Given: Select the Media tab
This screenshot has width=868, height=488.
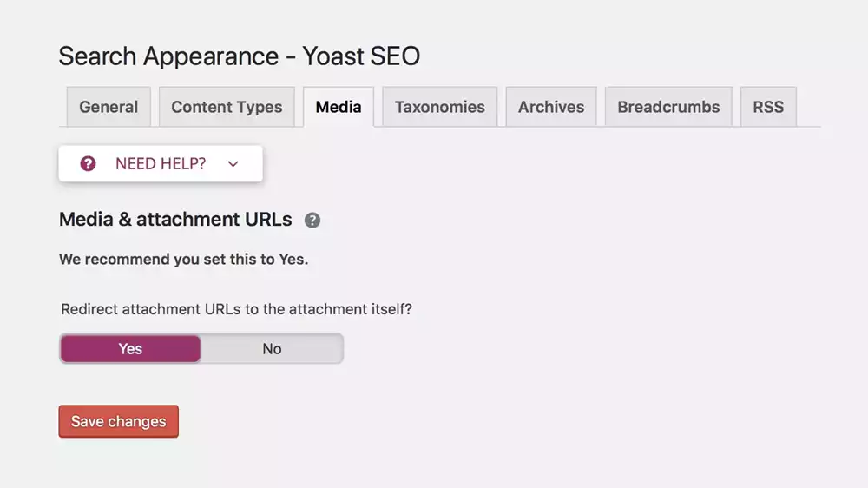Looking at the screenshot, I should tap(339, 108).
